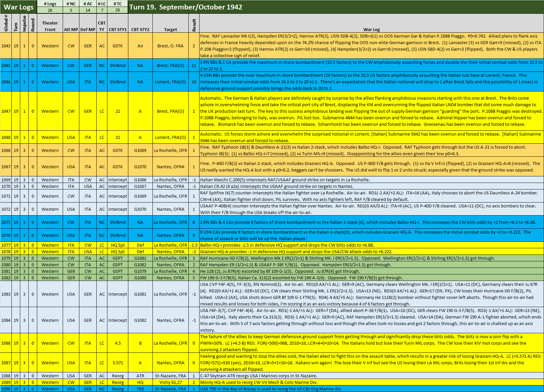Screen dimensions: 544x392
Task: Select result cell 5 in row 1082
Action: (194, 278)
